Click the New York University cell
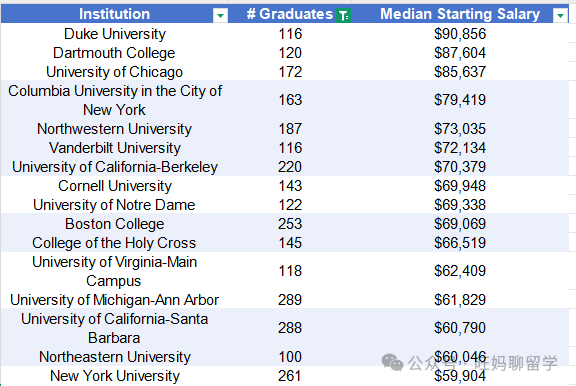 115,376
